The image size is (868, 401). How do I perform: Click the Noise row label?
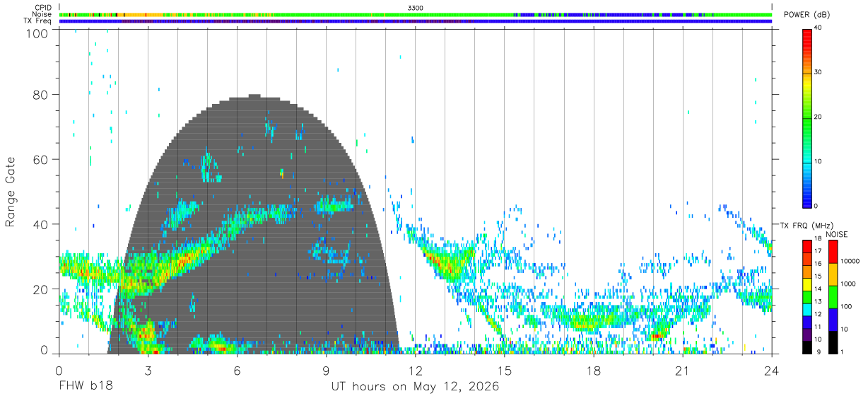(42, 14)
